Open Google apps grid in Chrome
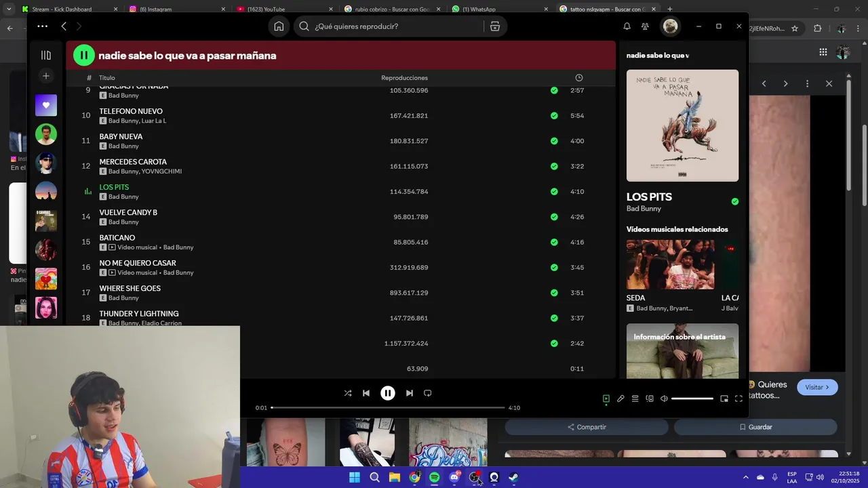Image resolution: width=868 pixels, height=488 pixels. point(823,52)
